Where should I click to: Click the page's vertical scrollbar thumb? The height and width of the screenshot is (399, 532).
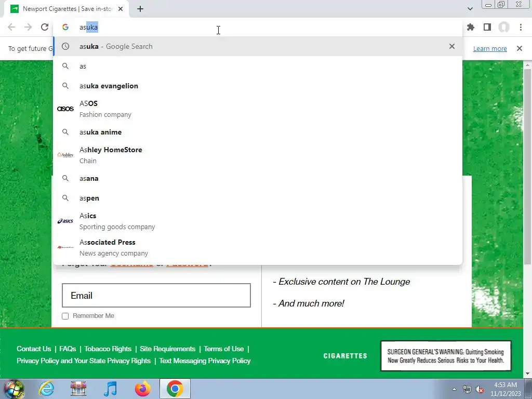pos(527,166)
